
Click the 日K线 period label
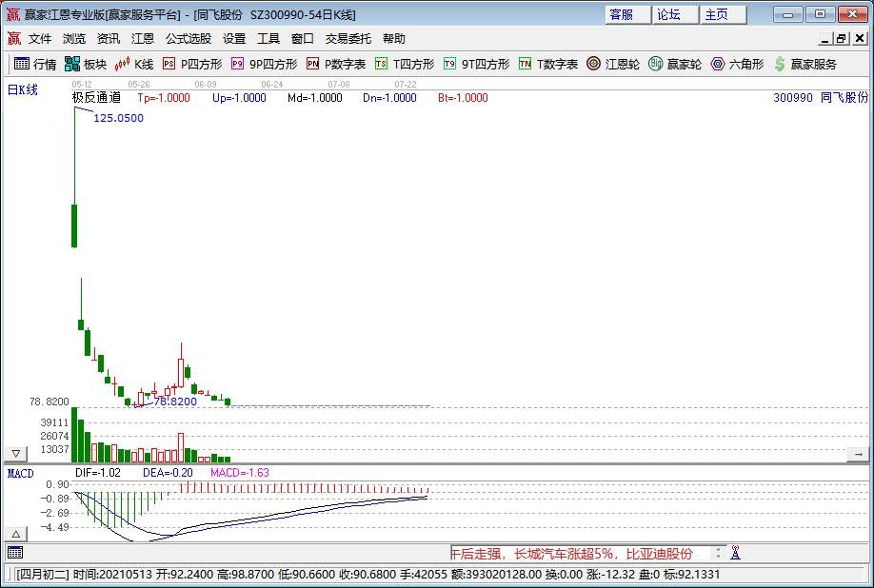22,89
